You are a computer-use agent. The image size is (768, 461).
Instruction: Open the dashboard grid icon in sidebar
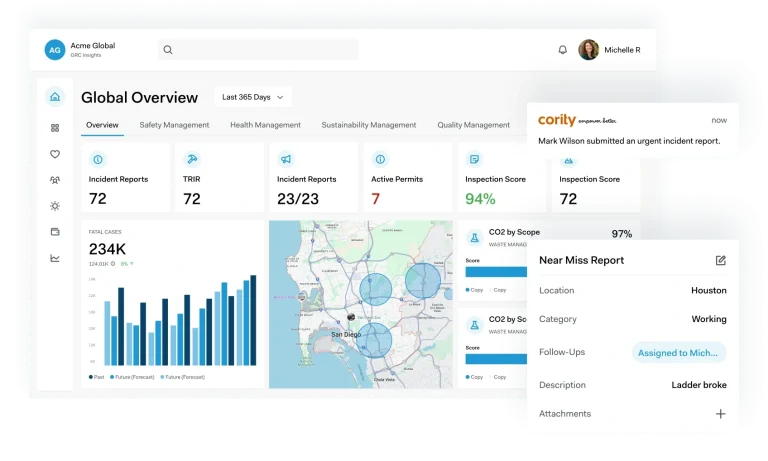point(55,128)
